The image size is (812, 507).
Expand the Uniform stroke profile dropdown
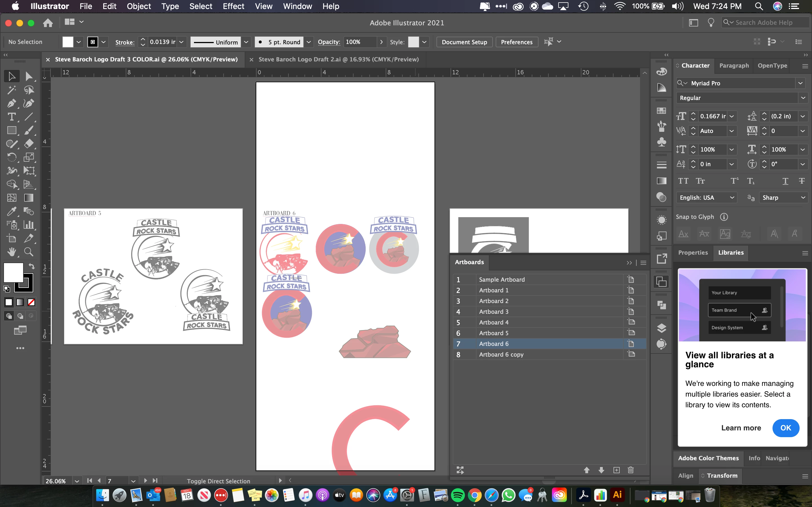tap(246, 42)
